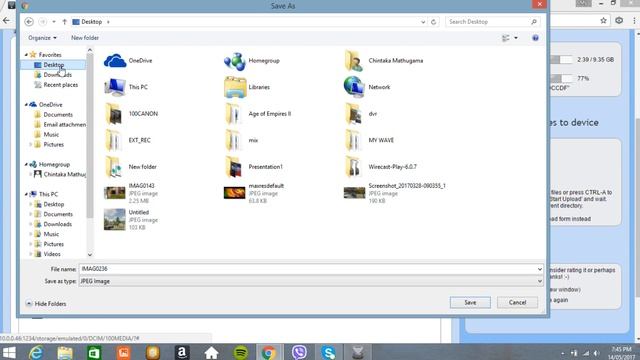Select the Presentation1 folder
This screenshot has height=360, width=640.
coord(253,167)
